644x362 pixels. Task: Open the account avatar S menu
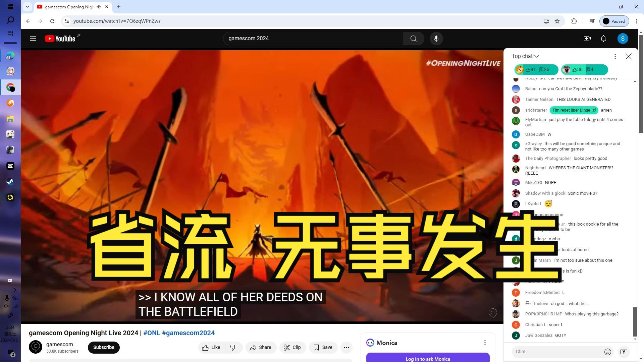pyautogui.click(x=623, y=39)
